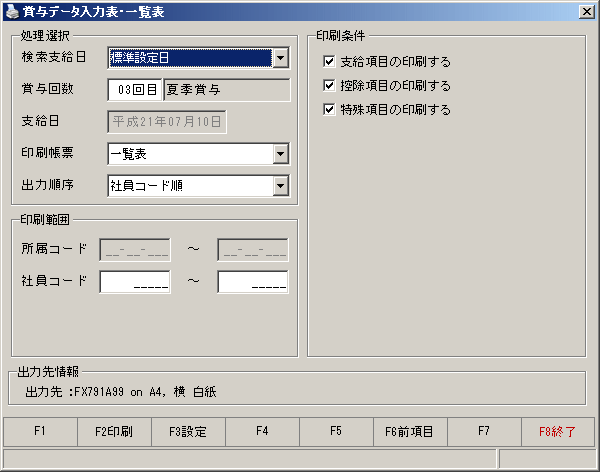
Task: Click the left status bar panel
Action: (x=249, y=459)
